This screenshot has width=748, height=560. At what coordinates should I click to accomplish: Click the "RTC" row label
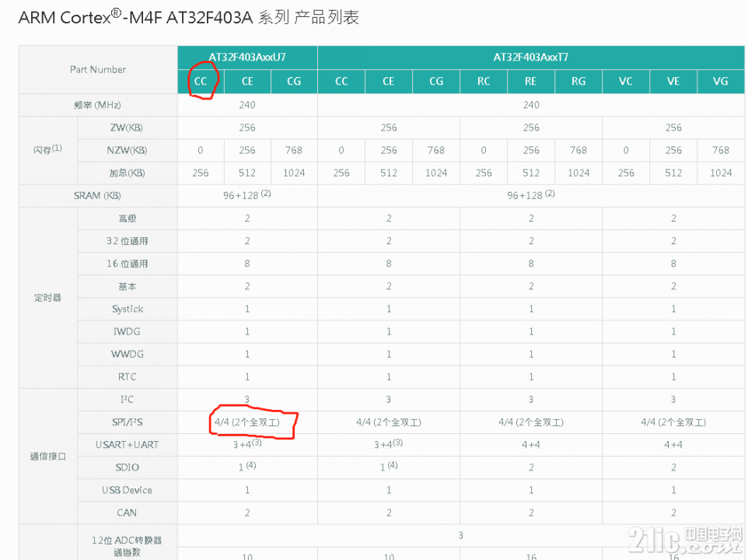(x=127, y=376)
